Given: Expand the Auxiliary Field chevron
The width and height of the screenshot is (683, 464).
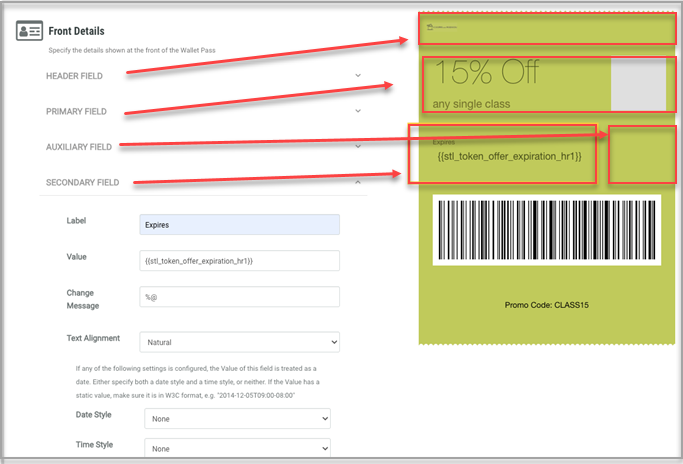Looking at the screenshot, I should [x=357, y=147].
